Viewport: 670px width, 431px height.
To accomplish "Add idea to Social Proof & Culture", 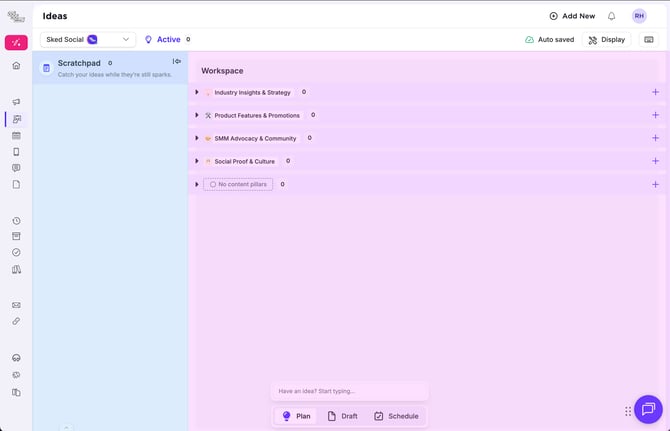I will [655, 161].
